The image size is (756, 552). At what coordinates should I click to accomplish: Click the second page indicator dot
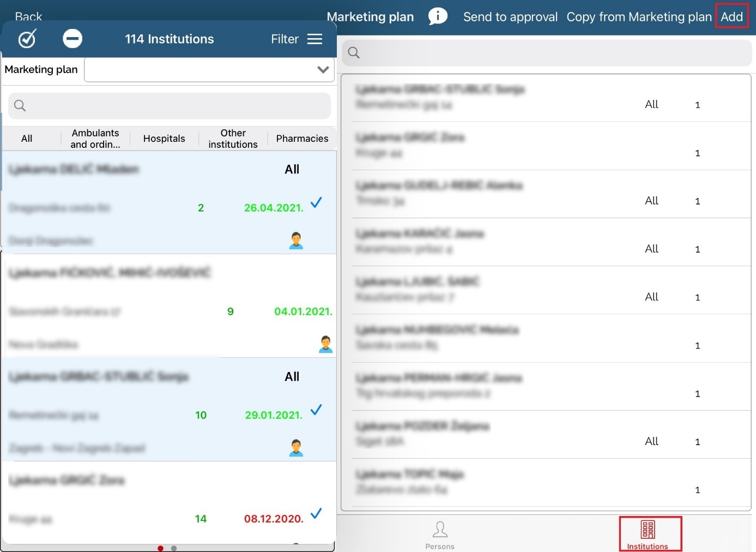174,548
